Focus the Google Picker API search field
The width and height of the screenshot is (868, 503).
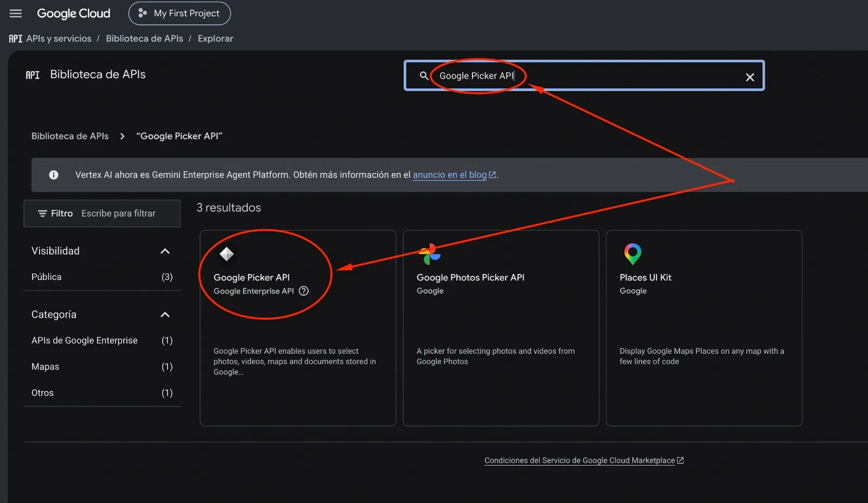click(x=584, y=76)
